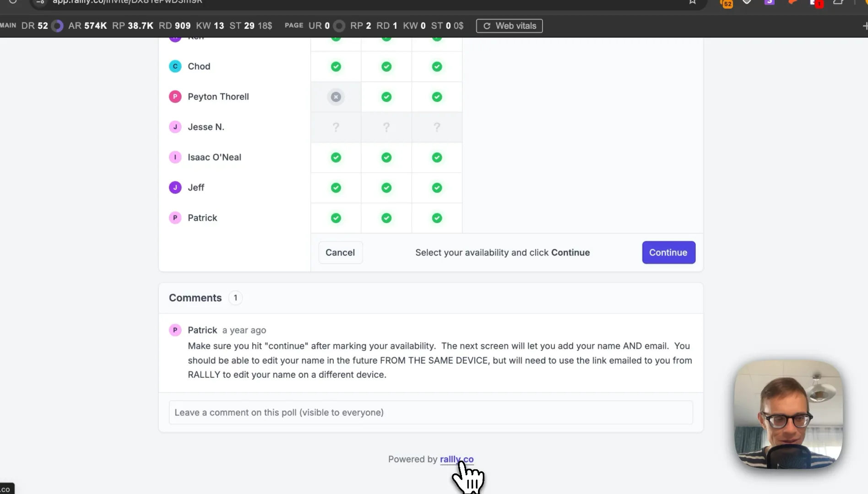Cancel the availability selection

click(x=340, y=252)
